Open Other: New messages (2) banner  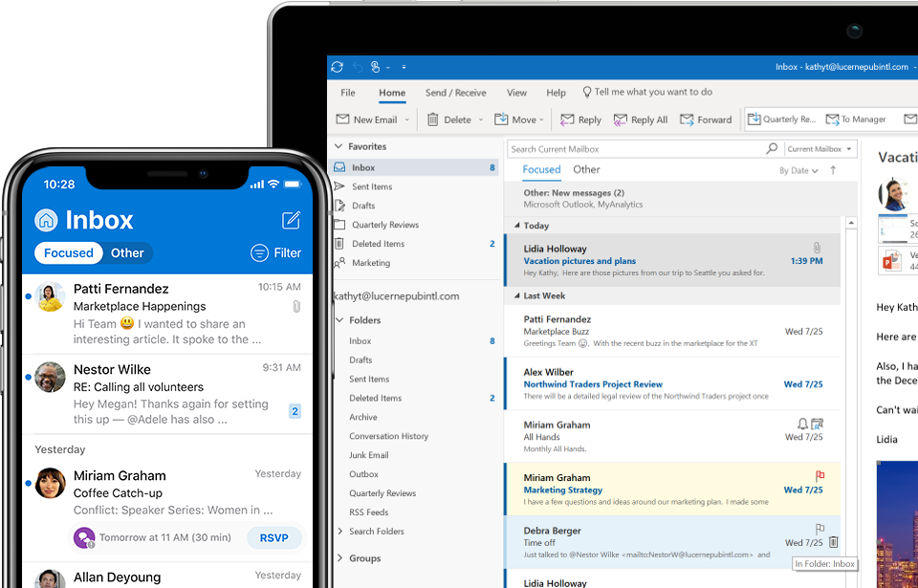click(681, 199)
